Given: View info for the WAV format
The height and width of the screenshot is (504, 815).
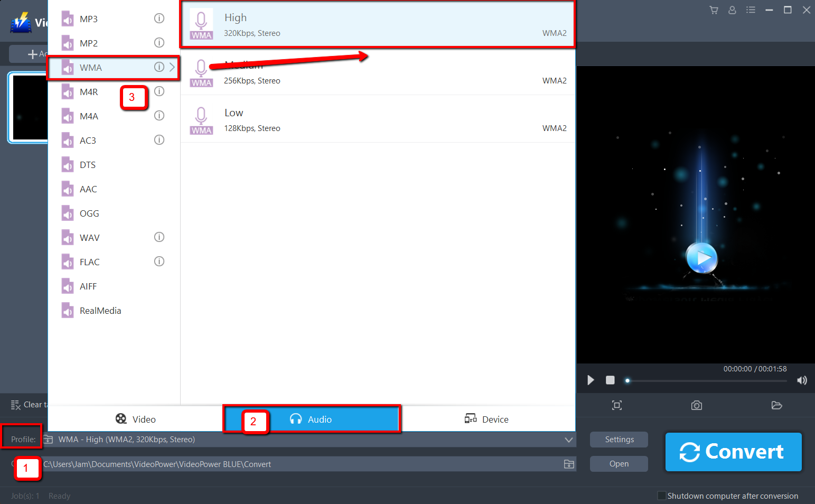Looking at the screenshot, I should [159, 237].
